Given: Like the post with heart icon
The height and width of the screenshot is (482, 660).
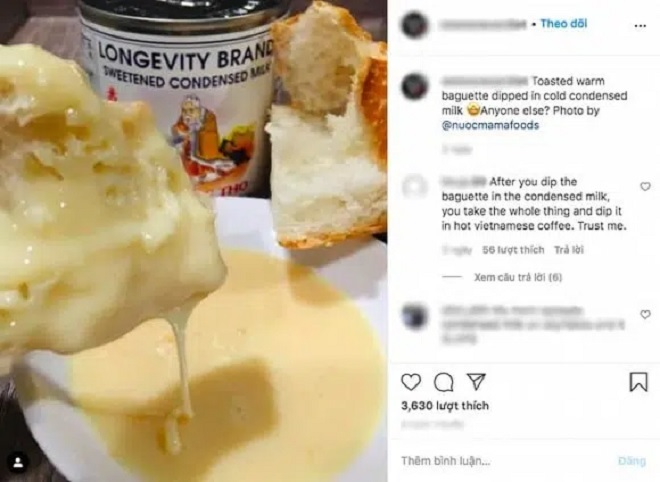Looking at the screenshot, I should pos(411,382).
